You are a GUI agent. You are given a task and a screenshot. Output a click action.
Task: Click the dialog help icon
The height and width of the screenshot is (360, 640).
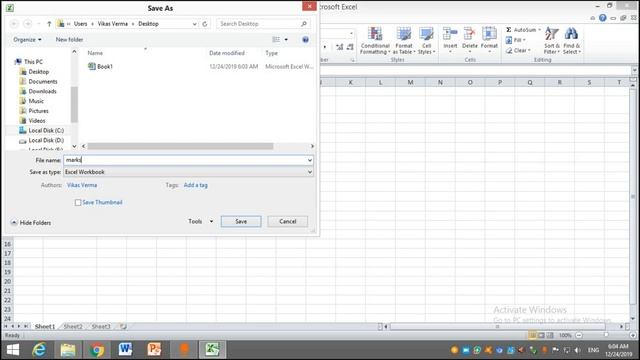click(305, 40)
